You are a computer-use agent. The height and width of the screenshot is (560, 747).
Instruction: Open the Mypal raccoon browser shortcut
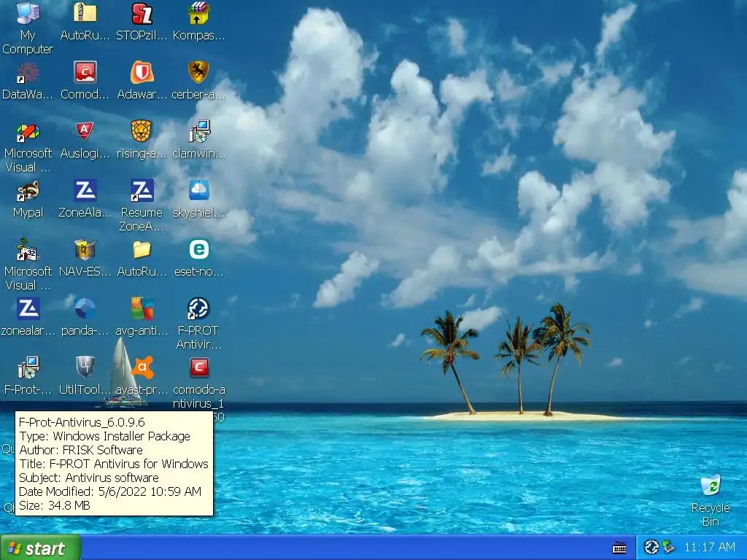pyautogui.click(x=28, y=190)
